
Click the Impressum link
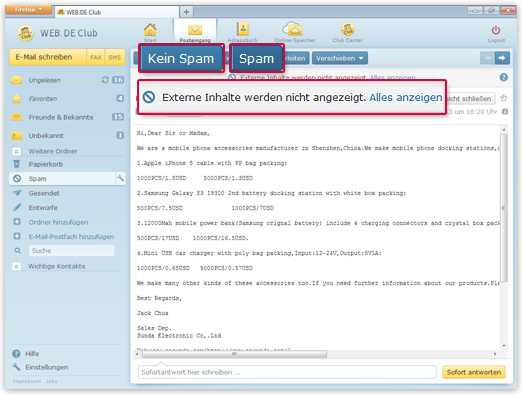(27, 381)
